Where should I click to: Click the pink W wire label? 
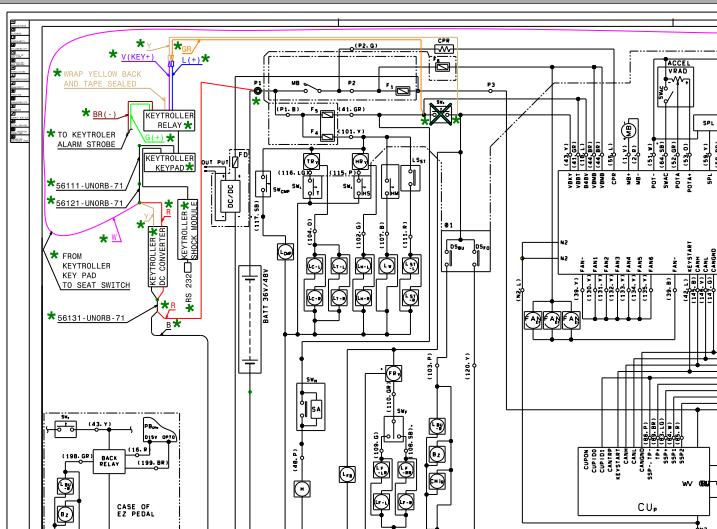point(114,237)
